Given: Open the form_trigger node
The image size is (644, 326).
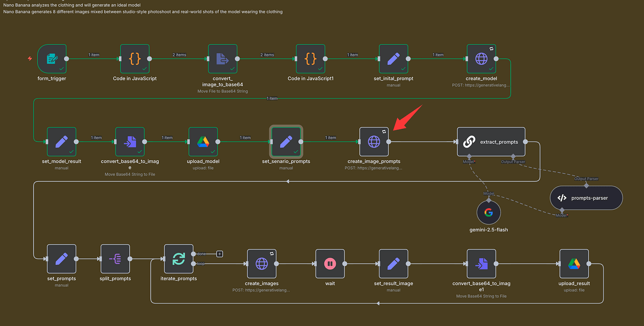Looking at the screenshot, I should click(x=52, y=59).
